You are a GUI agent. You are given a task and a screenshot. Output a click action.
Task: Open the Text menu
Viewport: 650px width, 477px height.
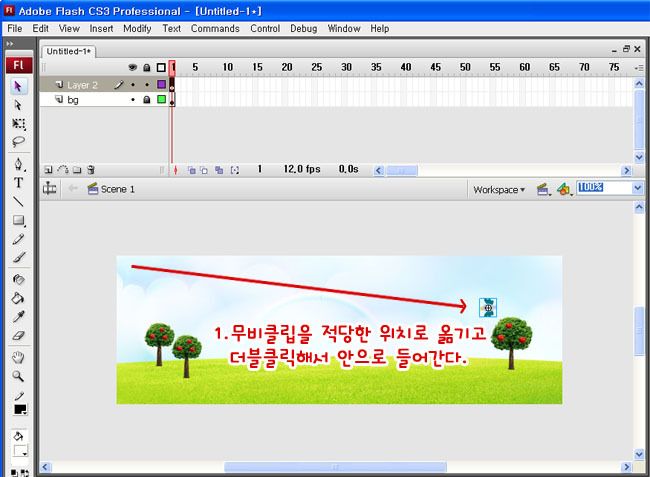pyautogui.click(x=171, y=29)
